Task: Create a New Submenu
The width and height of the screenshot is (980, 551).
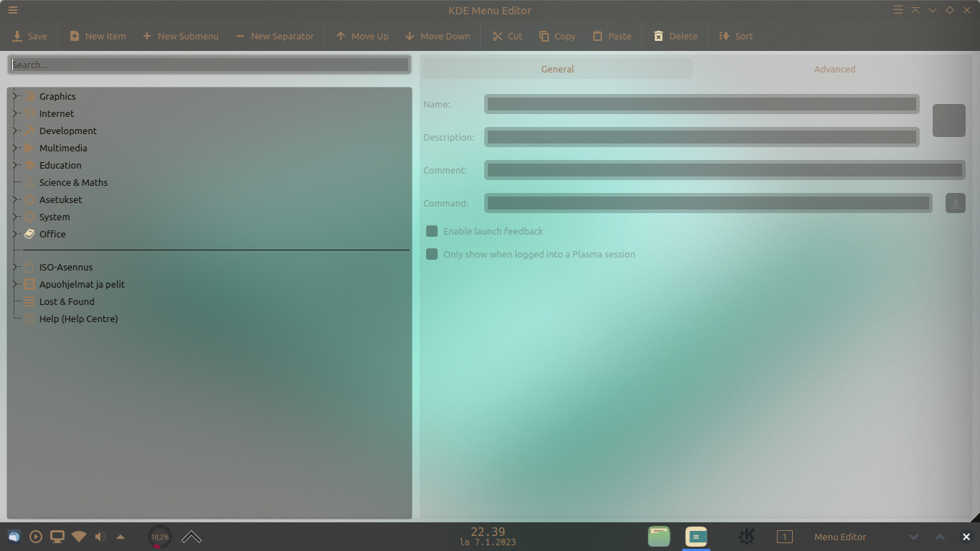Action: pyautogui.click(x=180, y=36)
